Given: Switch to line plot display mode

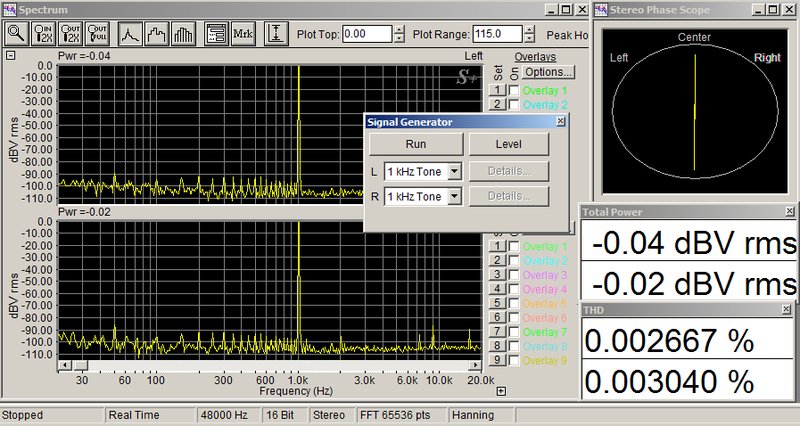Looking at the screenshot, I should [130, 34].
